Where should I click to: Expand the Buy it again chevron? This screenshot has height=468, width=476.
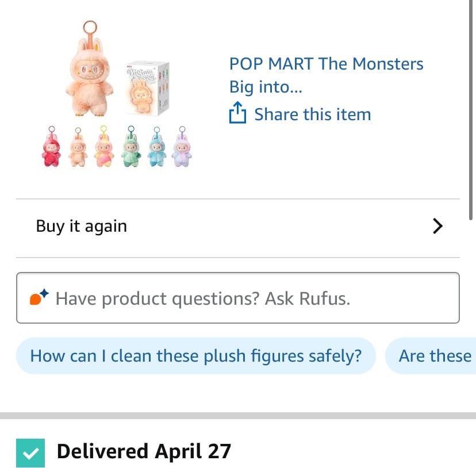coord(437,226)
